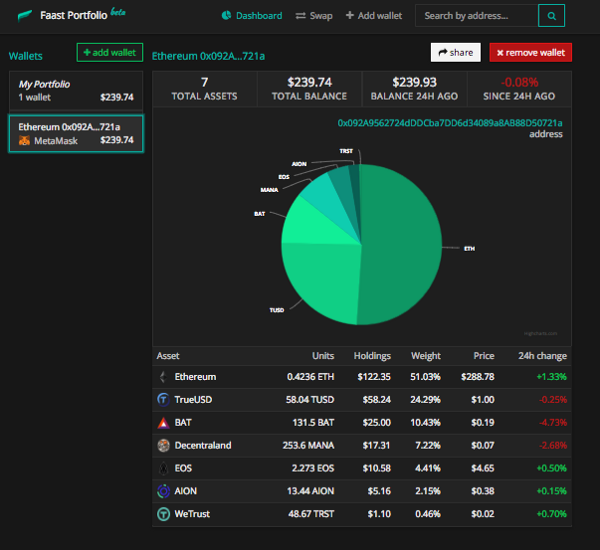600x550 pixels.
Task: Click the ETH chart label
Action: (x=470, y=249)
